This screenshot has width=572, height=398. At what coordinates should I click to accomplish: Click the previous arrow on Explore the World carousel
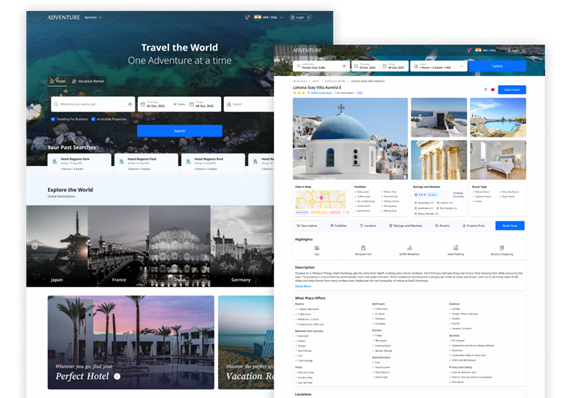(x=35, y=246)
